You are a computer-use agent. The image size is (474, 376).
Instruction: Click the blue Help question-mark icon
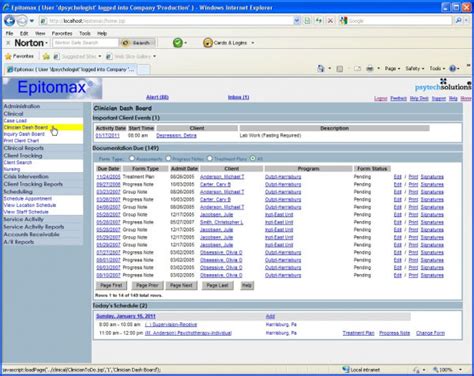pyautogui.click(x=452, y=69)
